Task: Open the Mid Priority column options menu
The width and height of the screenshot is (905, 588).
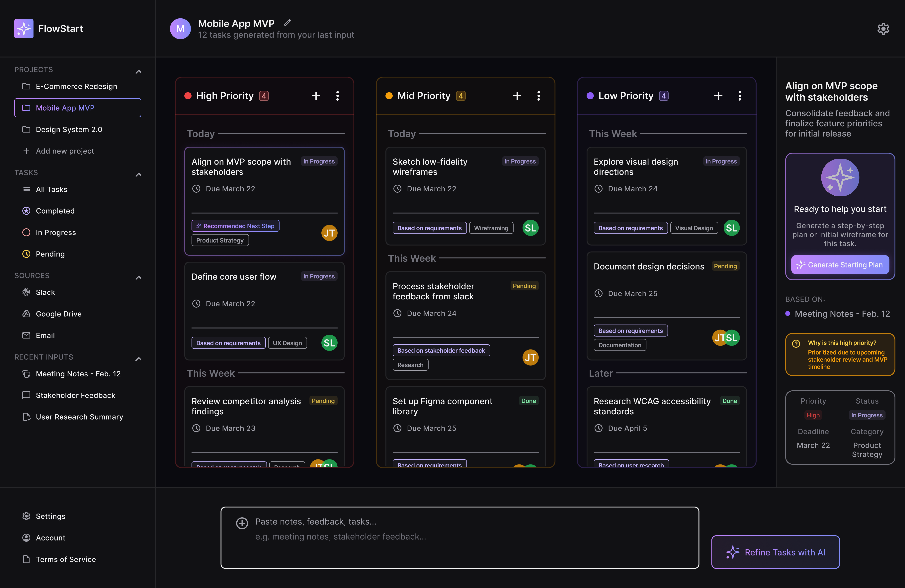Action: [x=538, y=96]
